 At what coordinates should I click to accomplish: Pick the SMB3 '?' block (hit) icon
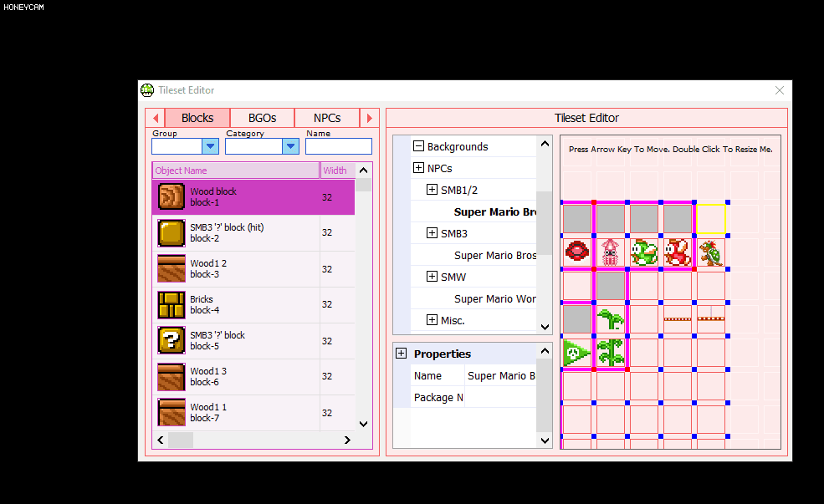click(171, 233)
